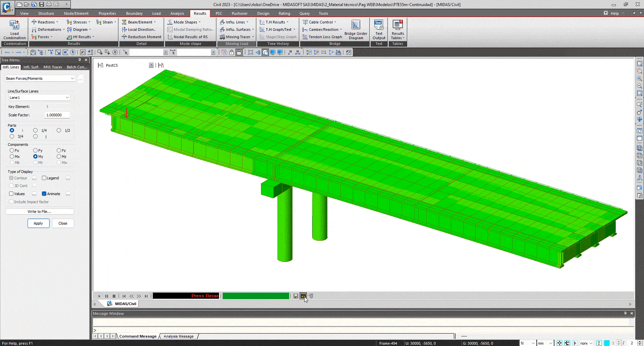Image resolution: width=644 pixels, height=346 pixels.
Task: Open the Structure ribbon tab
Action: click(x=46, y=13)
